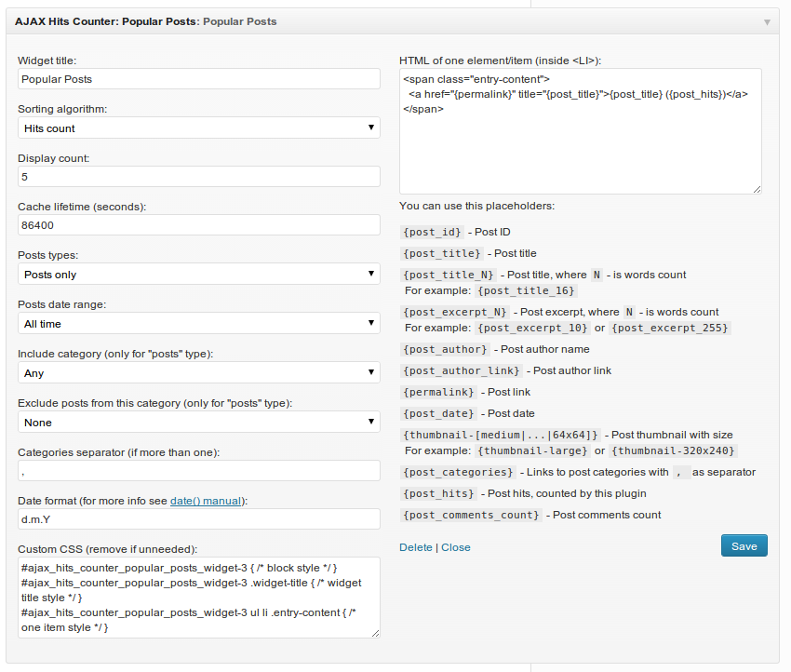Click the Delete widget link

[x=416, y=547]
